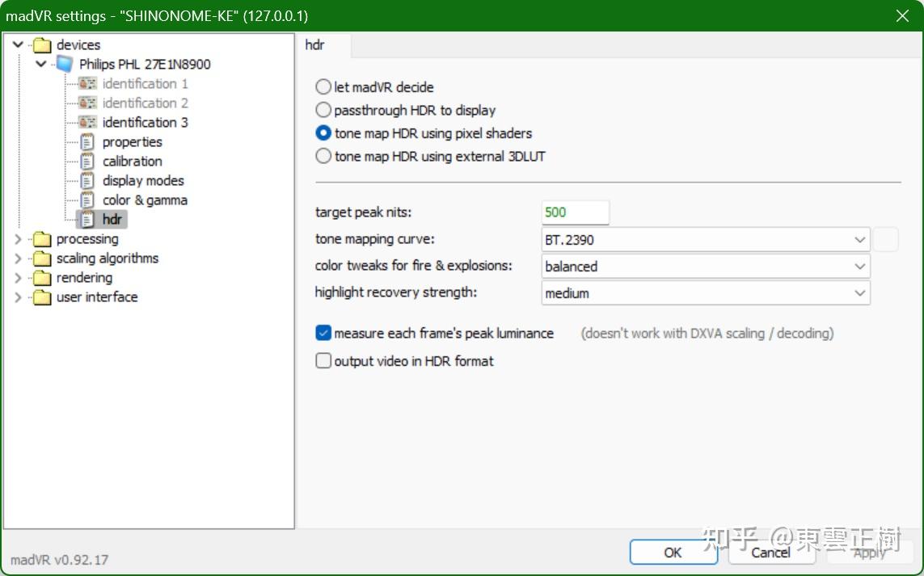Select the 'identification 2' tree entry
The height and width of the screenshot is (576, 924).
point(145,103)
